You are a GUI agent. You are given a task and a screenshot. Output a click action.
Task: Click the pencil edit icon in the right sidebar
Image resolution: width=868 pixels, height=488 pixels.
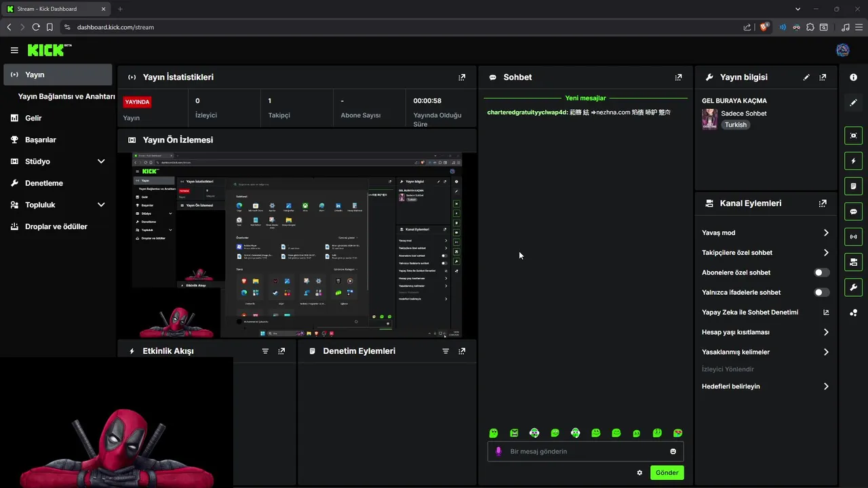853,102
